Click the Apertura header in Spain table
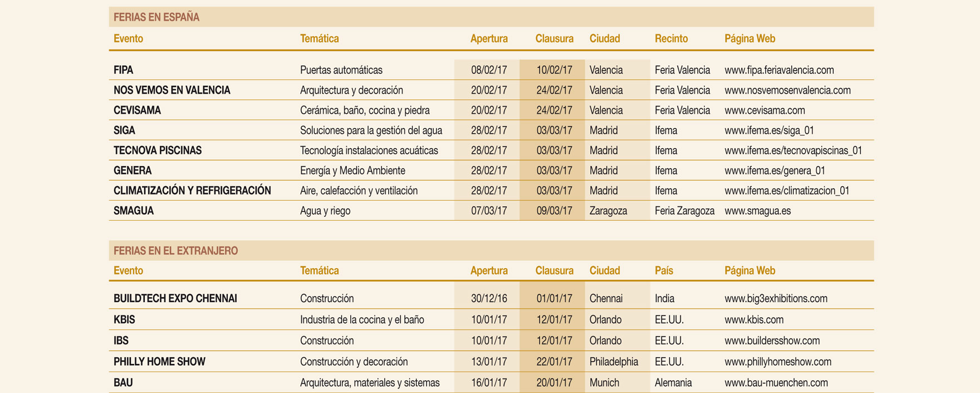The image size is (980, 393). tap(488, 39)
